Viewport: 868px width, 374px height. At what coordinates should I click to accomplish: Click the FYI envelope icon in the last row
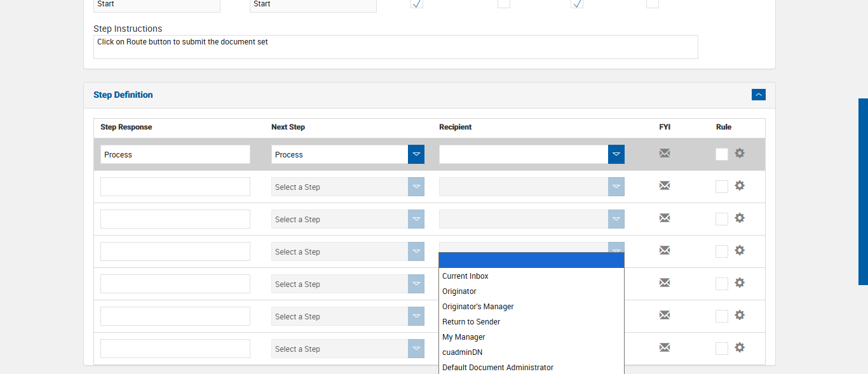(665, 347)
